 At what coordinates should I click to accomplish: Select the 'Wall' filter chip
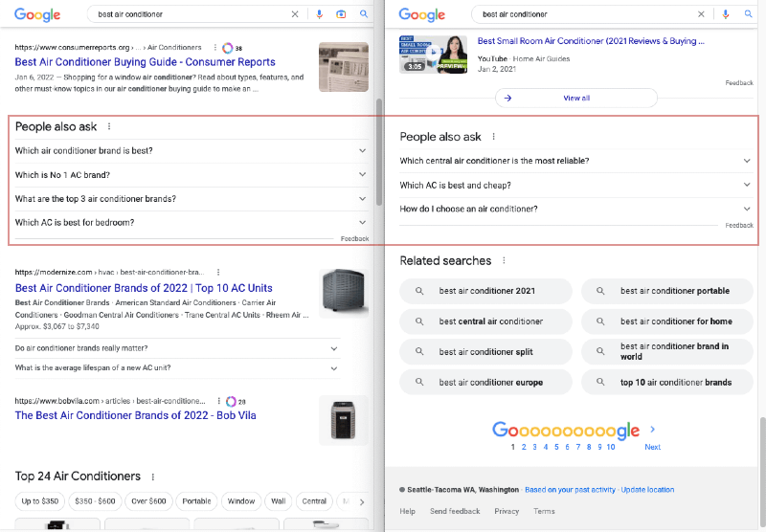279,501
